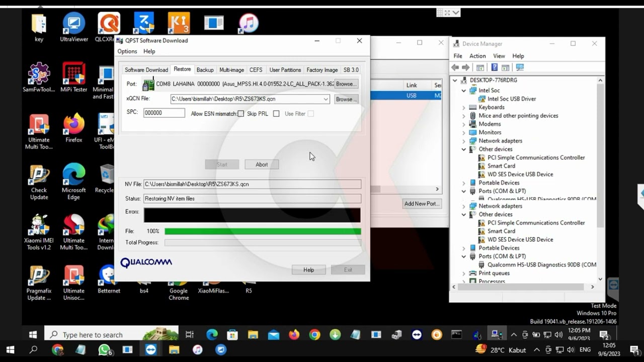The width and height of the screenshot is (644, 362).
Task: Open the key folder on the desktop
Action: [39, 28]
